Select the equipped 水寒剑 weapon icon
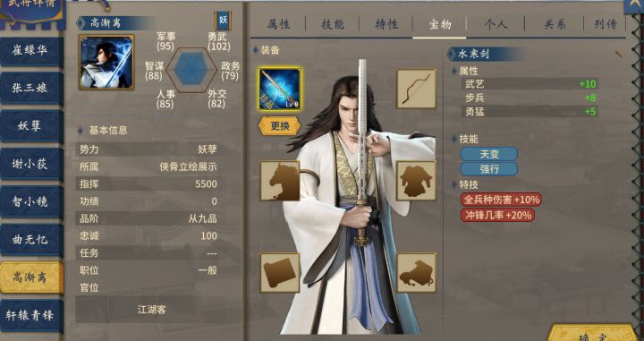 point(279,90)
